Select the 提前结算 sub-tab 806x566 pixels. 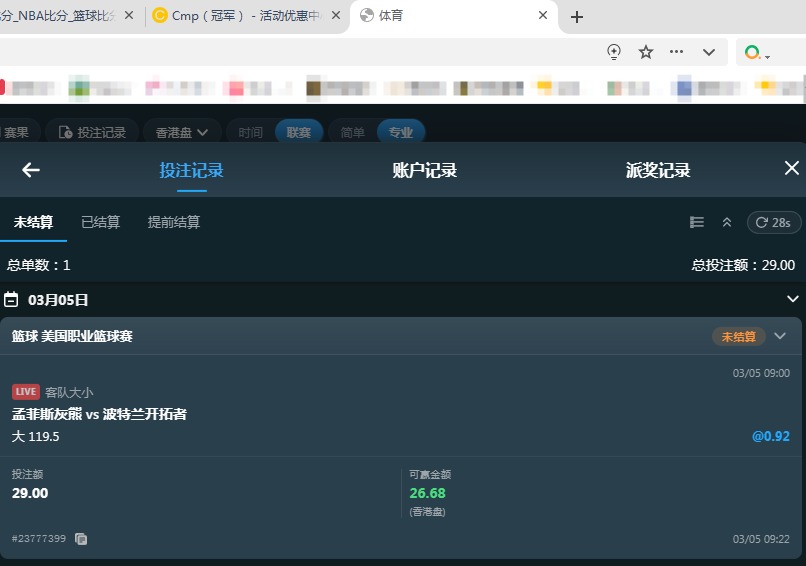[x=174, y=222]
